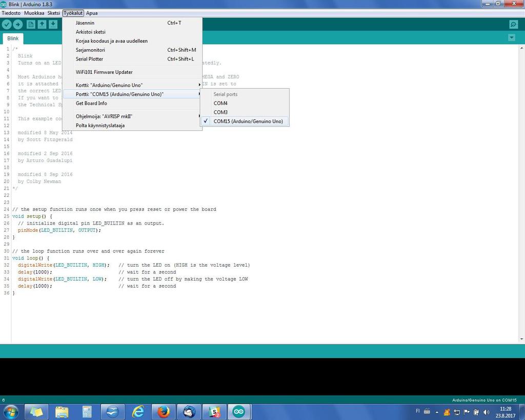Open Thunderbird from the taskbar
The image size is (525, 420).
pyautogui.click(x=189, y=412)
